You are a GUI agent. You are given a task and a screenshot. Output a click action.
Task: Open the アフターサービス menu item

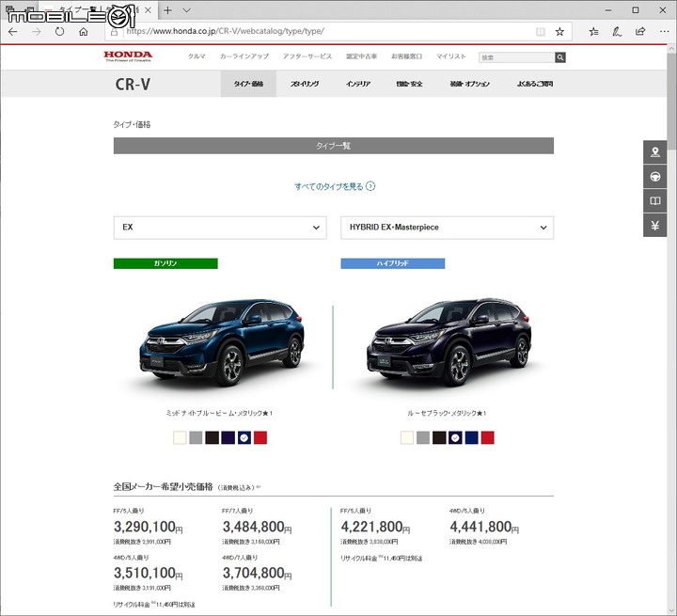[x=307, y=56]
